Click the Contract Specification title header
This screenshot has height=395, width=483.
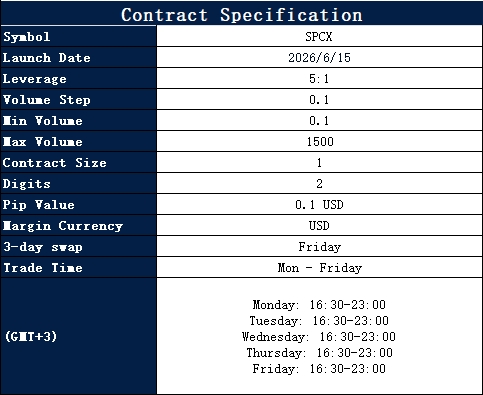pos(242,15)
